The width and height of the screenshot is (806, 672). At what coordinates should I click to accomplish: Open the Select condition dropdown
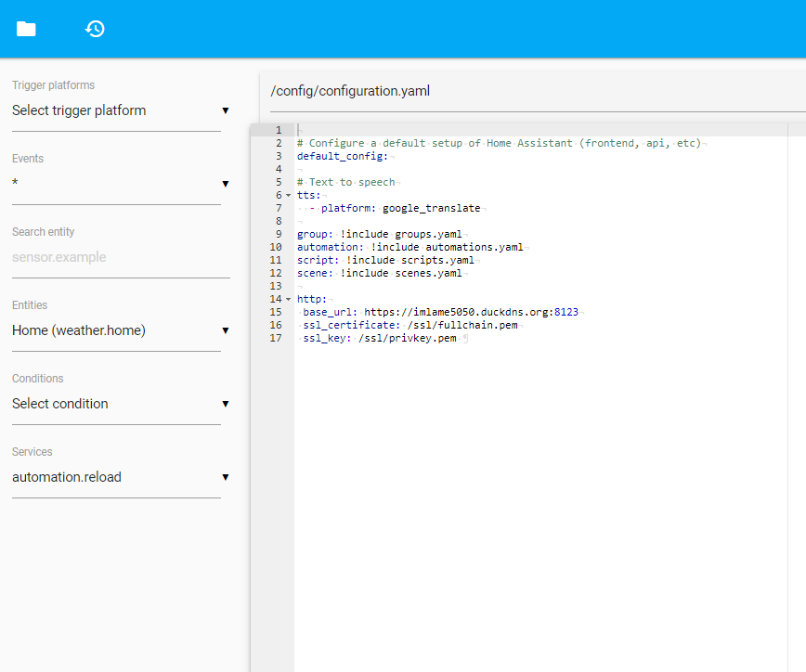pos(121,404)
